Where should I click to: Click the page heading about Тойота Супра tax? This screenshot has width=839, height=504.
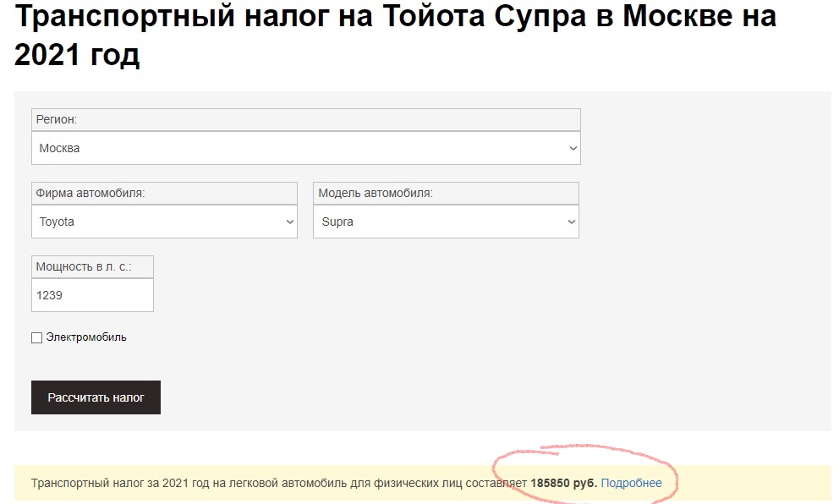pyautogui.click(x=395, y=35)
